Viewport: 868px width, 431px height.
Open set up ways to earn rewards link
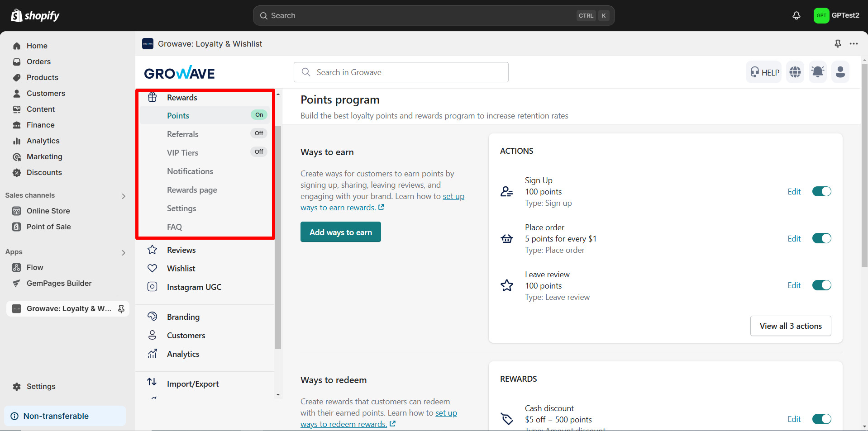338,208
